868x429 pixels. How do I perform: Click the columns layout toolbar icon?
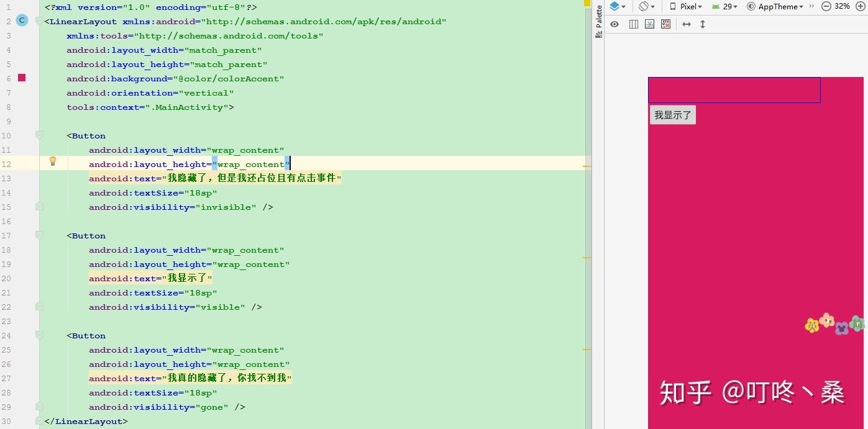(x=634, y=24)
